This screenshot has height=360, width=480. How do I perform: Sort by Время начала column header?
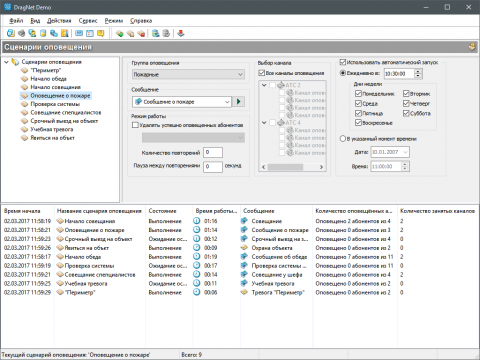(28, 211)
